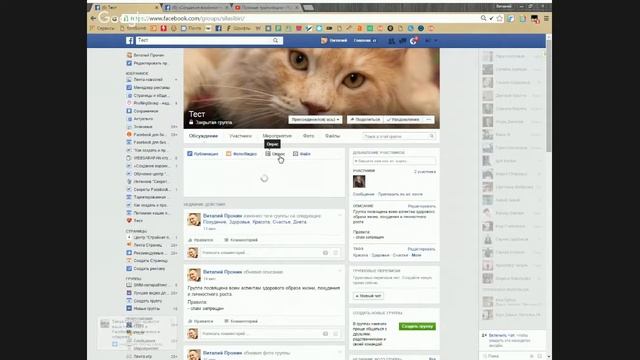
Task: Open the Chrome menu hamburger icon
Action: (x=546, y=18)
